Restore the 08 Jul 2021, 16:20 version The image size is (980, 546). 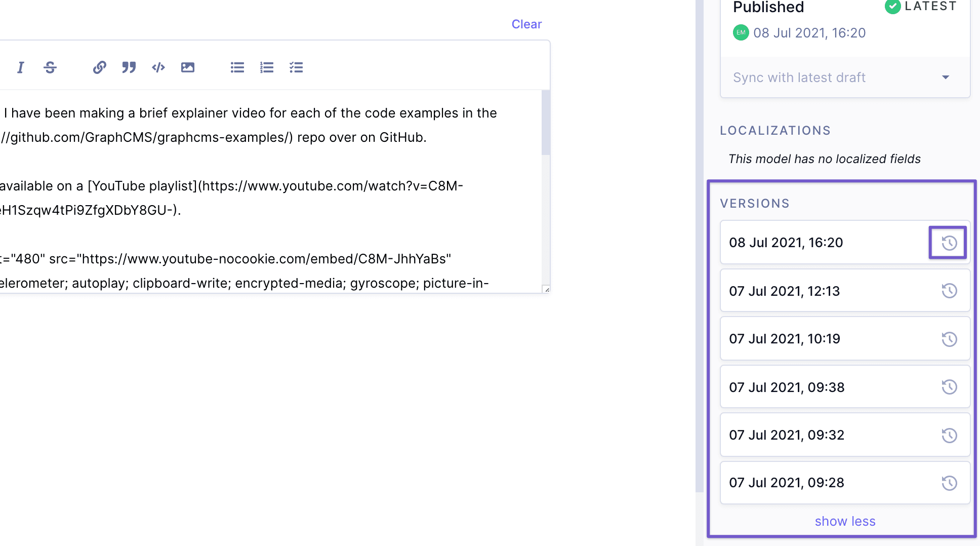(948, 243)
